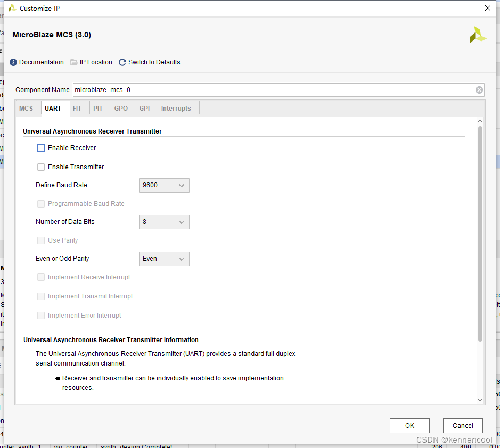
Task: Open the Even or Odd Parity dropdown
Action: click(x=164, y=259)
